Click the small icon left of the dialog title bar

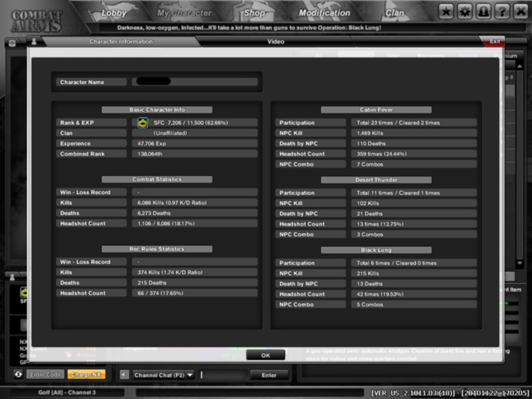tap(12, 43)
